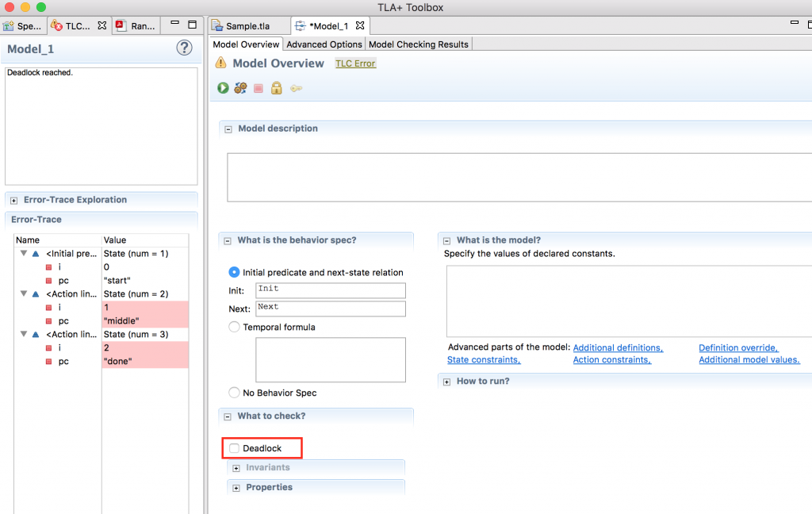This screenshot has height=514, width=812.
Task: Click the Temporal formula text area
Action: pos(331,359)
